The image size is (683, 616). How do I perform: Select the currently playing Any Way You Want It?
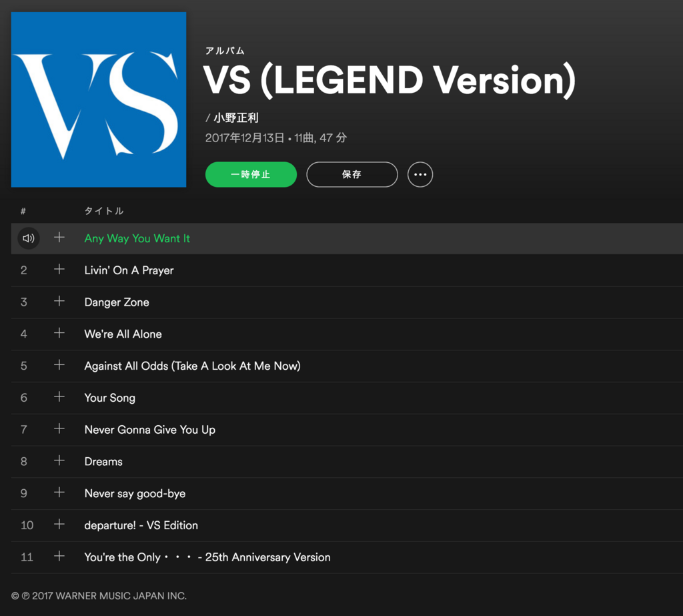tap(137, 238)
